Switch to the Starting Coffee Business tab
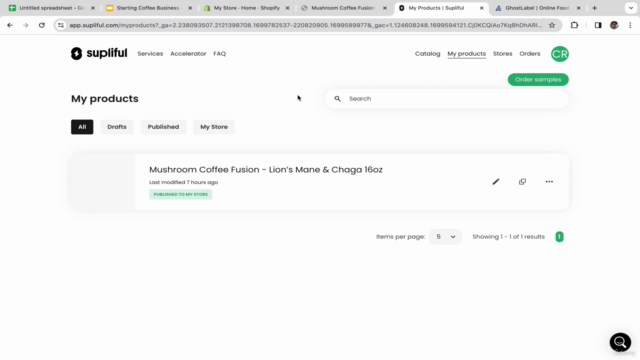The height and width of the screenshot is (360, 640). tap(148, 8)
